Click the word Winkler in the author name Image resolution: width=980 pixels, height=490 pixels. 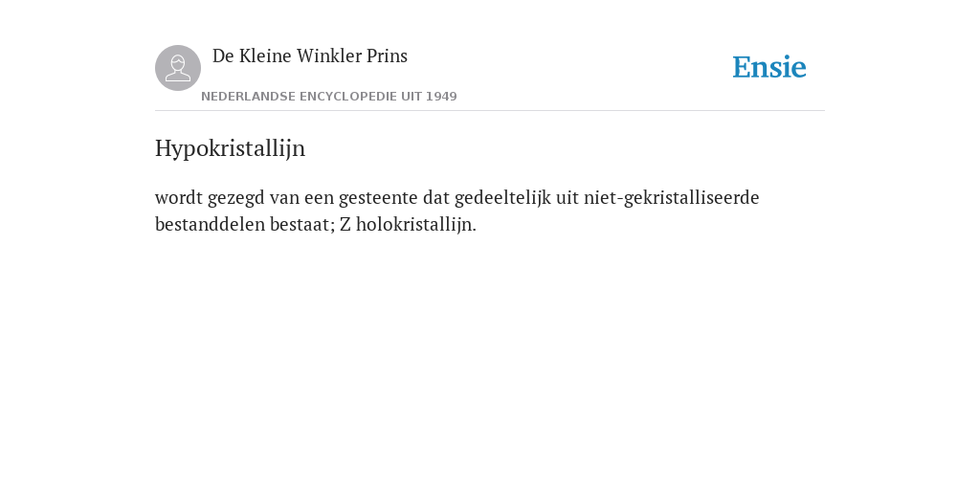click(x=329, y=56)
